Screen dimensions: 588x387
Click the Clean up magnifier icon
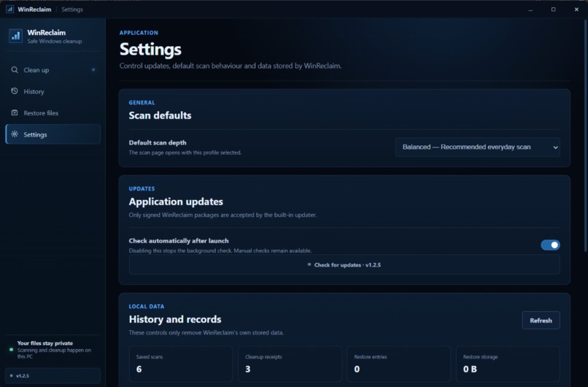[x=15, y=70]
